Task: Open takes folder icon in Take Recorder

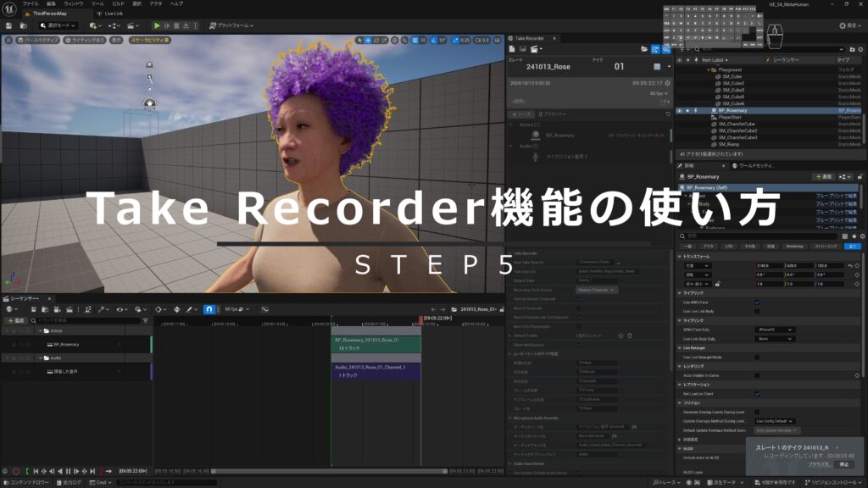Action: (x=644, y=49)
